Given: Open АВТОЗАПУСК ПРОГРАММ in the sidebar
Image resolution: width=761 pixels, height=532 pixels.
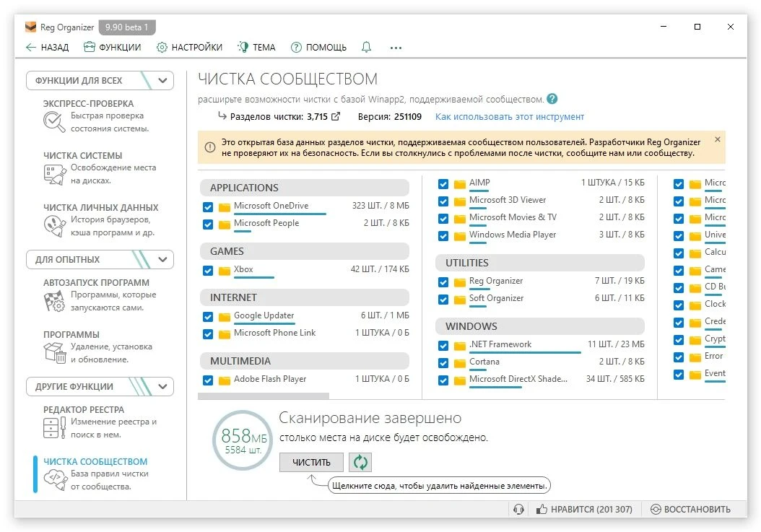Looking at the screenshot, I should click(x=96, y=282).
